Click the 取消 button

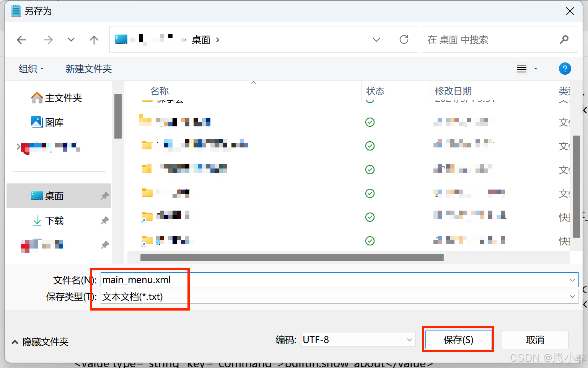(x=535, y=340)
